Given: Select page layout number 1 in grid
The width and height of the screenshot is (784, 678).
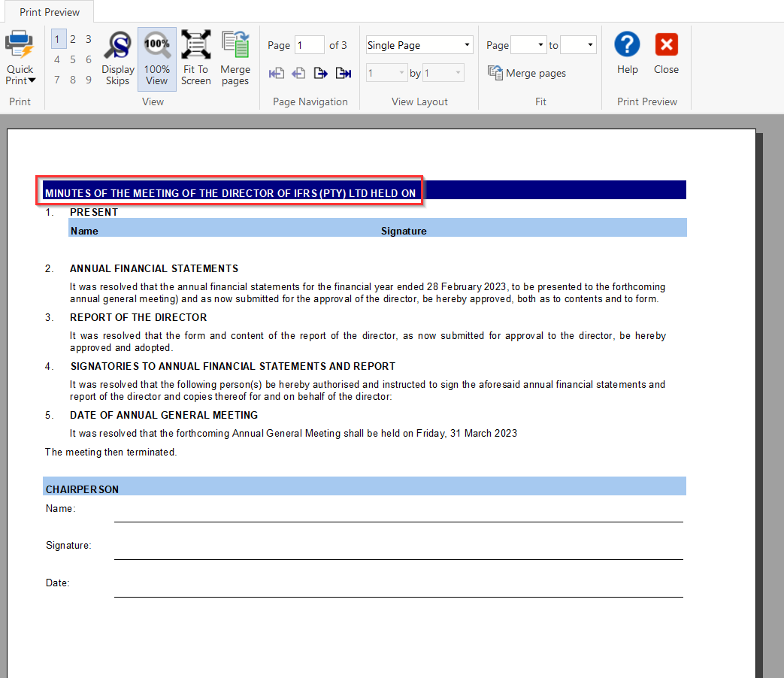Looking at the screenshot, I should click(x=57, y=40).
